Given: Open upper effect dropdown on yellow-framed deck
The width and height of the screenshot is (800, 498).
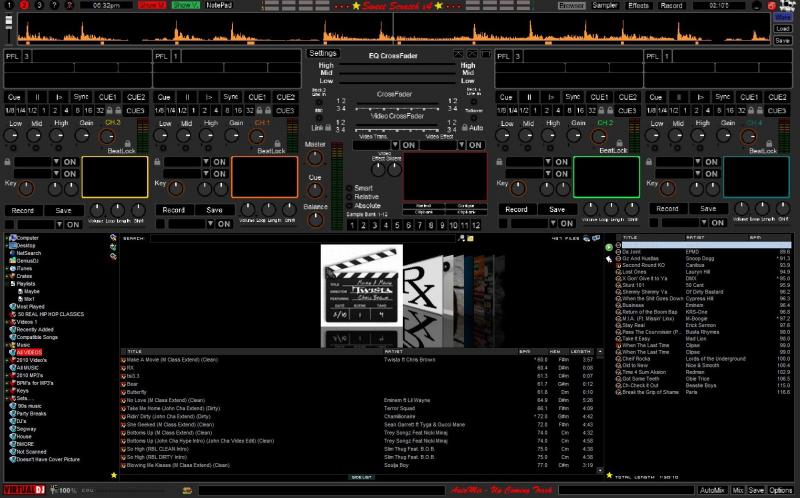Looking at the screenshot, I should pyautogui.click(x=56, y=162).
